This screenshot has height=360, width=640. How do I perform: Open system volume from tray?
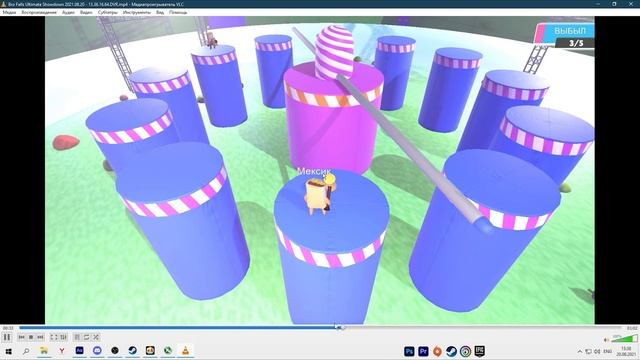click(x=597, y=351)
